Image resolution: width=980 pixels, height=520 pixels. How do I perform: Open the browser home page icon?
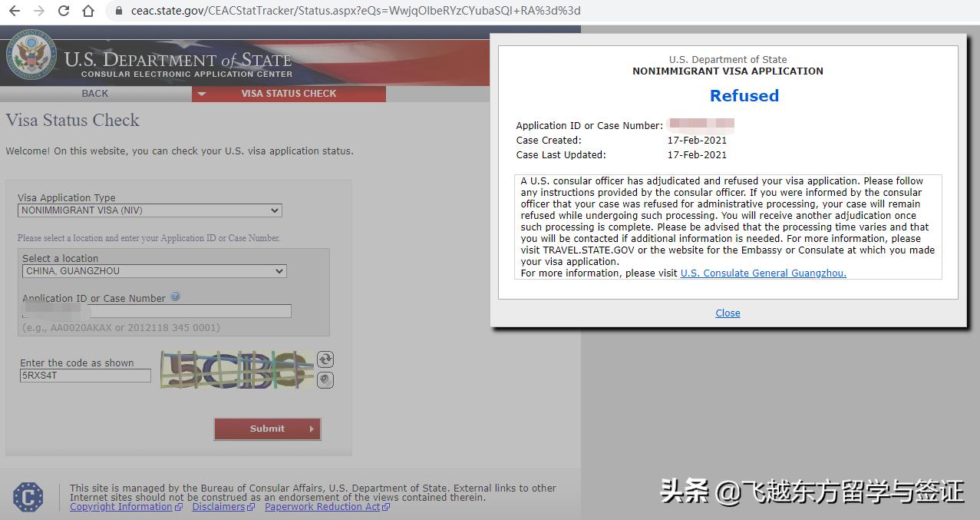[88, 11]
